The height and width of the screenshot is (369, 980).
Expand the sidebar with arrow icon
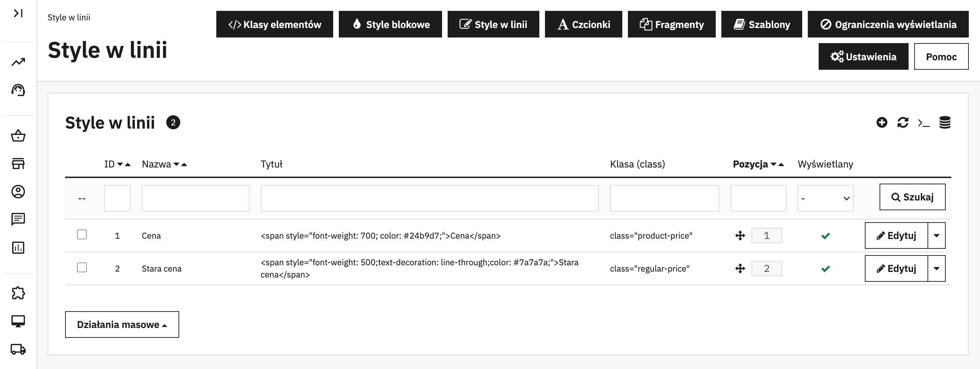[x=18, y=13]
